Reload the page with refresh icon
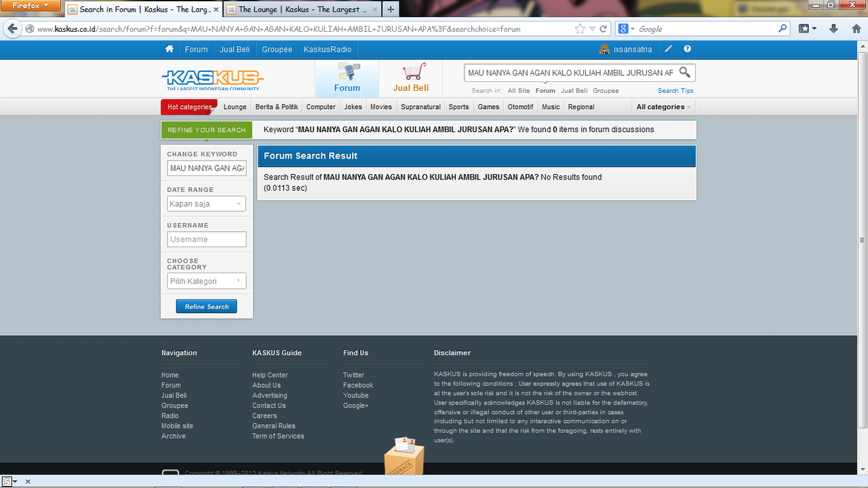The width and height of the screenshot is (868, 488). coord(604,28)
